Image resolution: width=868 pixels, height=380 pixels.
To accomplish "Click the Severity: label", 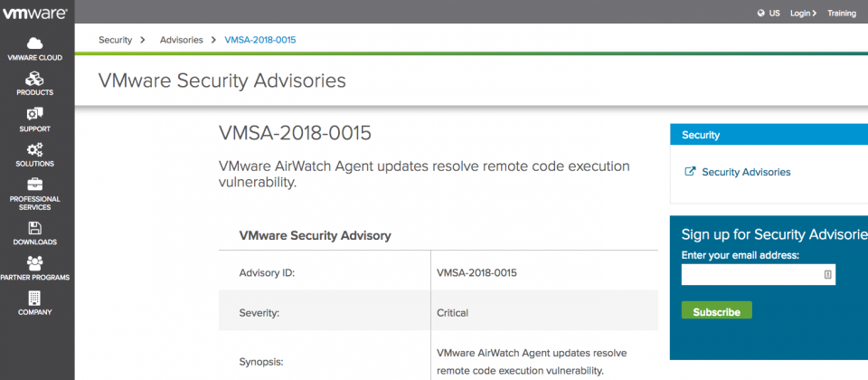I will [x=259, y=313].
